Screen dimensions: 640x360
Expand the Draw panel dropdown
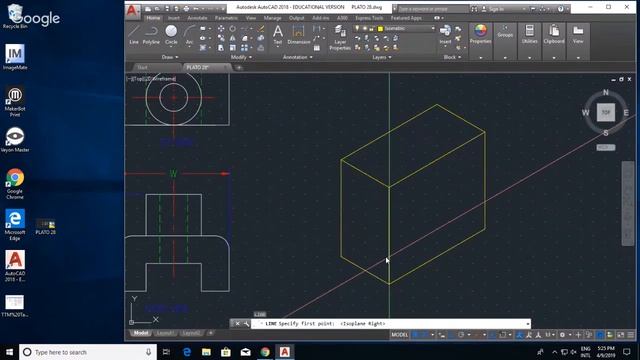[170, 57]
